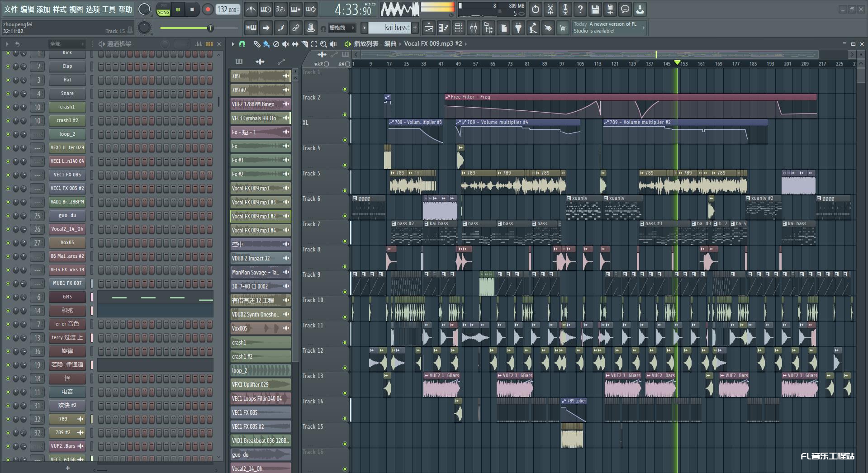868x473 pixels.
Task: Adjust the main pitch knob
Action: [x=144, y=28]
